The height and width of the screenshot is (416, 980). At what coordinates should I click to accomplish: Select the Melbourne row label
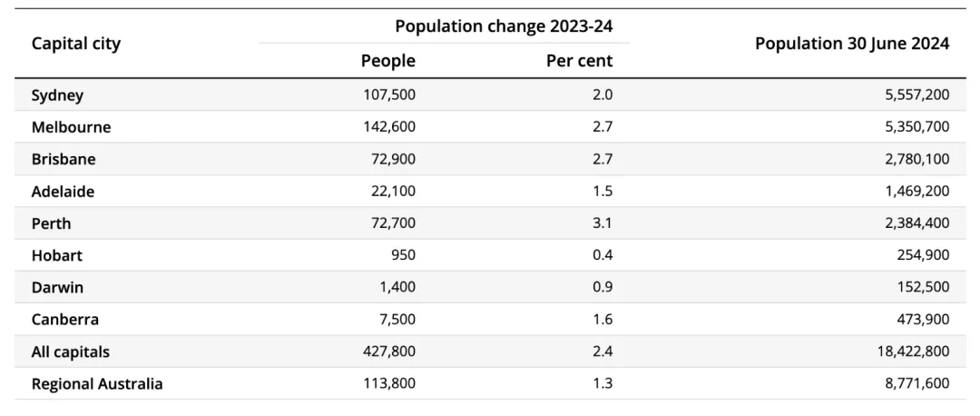(72, 127)
